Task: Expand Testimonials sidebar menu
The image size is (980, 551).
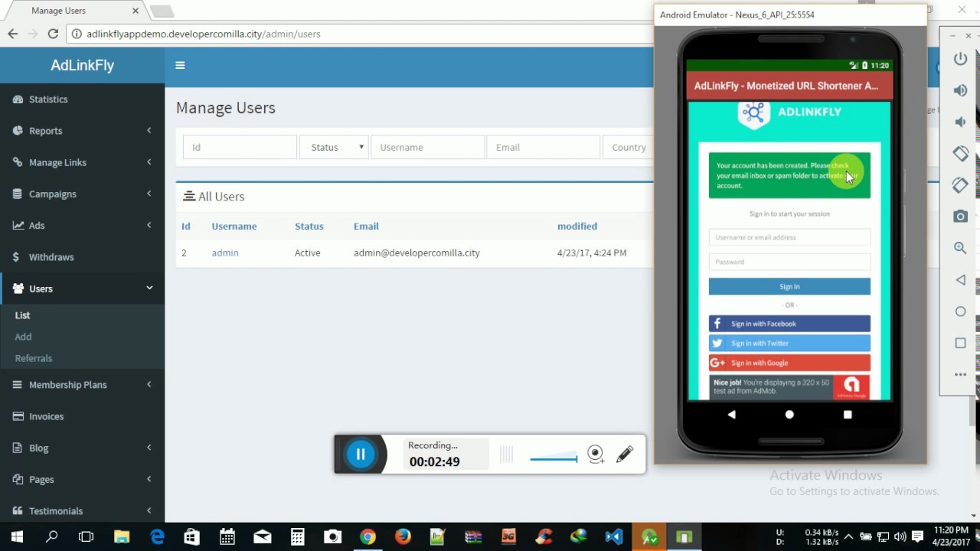Action: click(82, 510)
